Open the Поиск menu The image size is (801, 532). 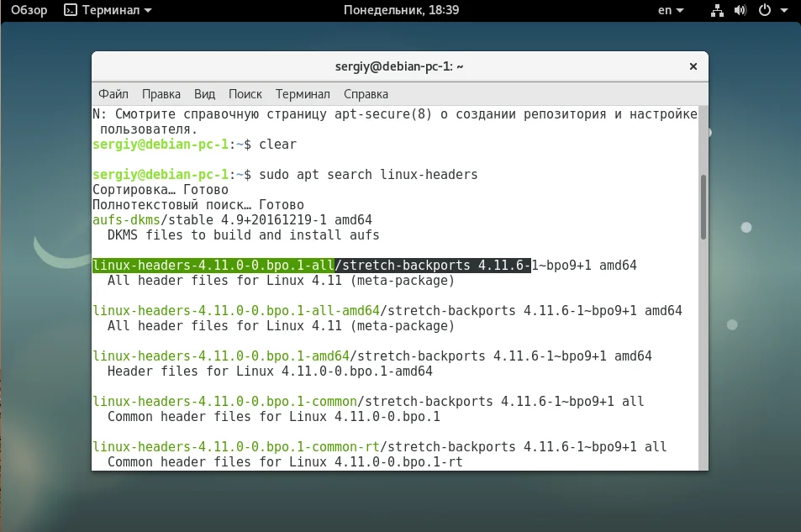click(x=245, y=94)
